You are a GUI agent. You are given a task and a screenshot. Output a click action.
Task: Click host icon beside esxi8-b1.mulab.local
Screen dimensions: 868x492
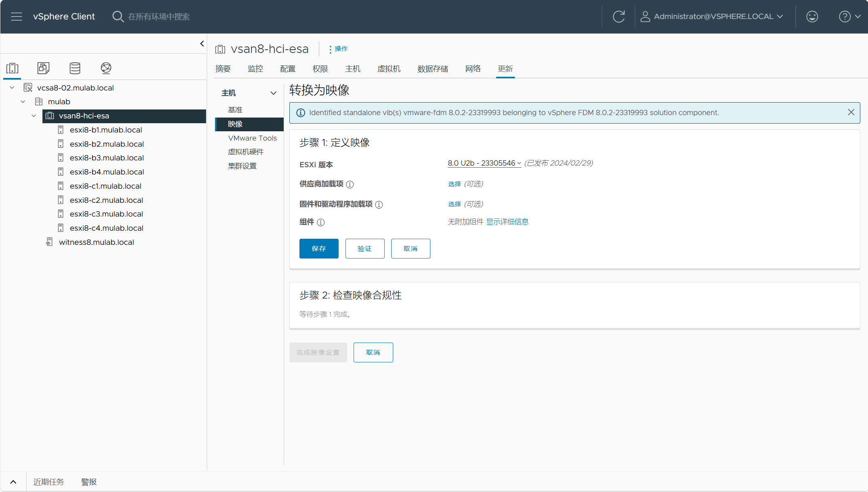click(x=61, y=130)
